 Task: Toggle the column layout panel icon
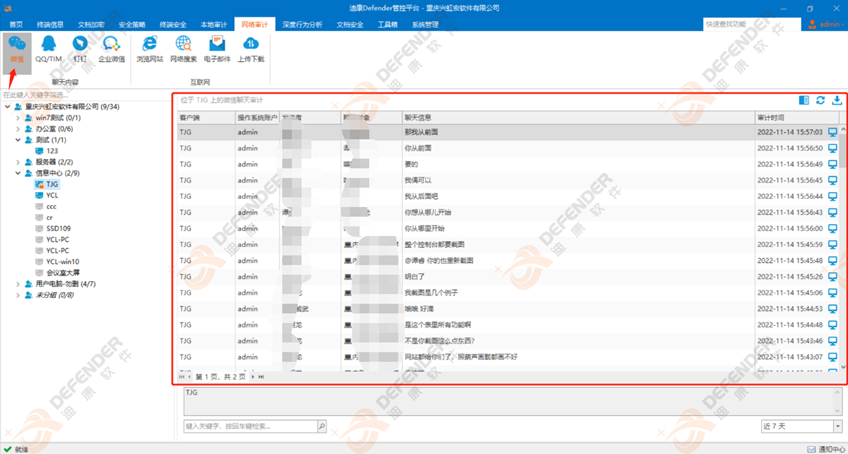[804, 100]
